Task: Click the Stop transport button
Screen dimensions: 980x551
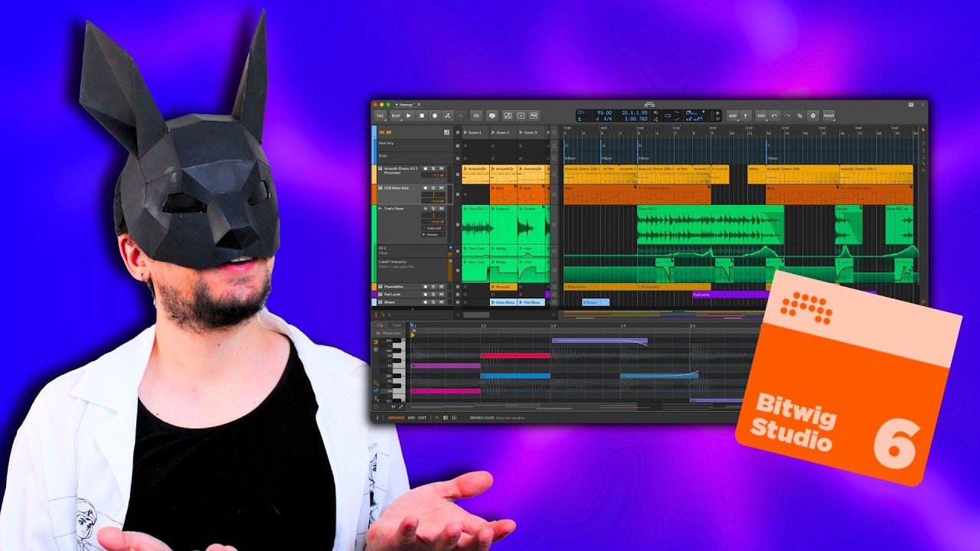Action: 422,116
